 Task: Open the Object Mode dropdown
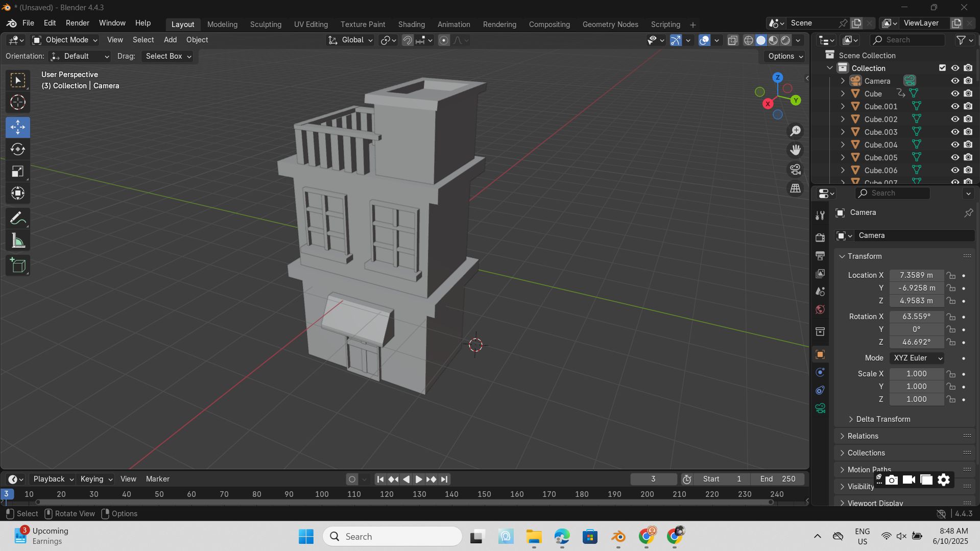[65, 40]
